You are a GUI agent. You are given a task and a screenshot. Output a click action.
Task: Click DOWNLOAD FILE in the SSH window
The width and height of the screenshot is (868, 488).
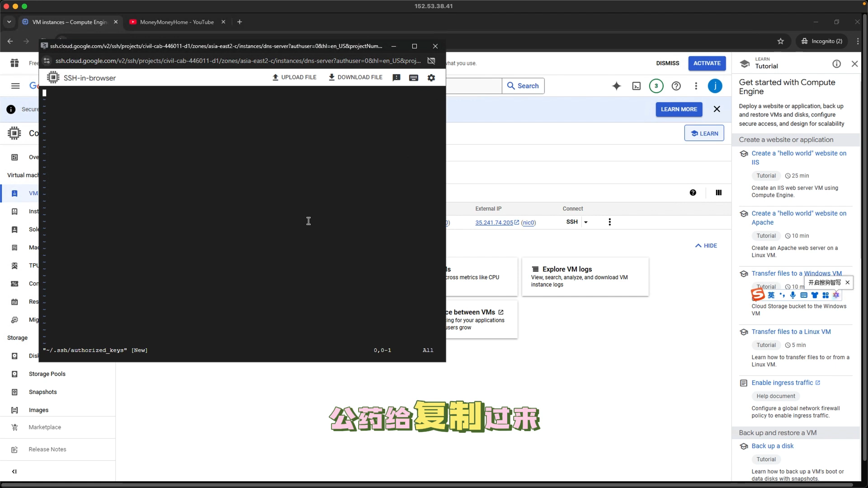[355, 77]
